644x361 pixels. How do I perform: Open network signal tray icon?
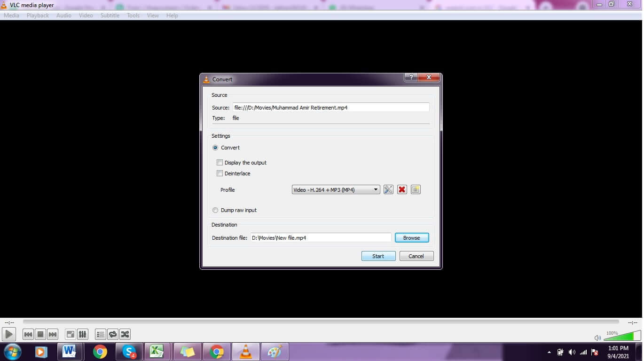[x=583, y=352]
